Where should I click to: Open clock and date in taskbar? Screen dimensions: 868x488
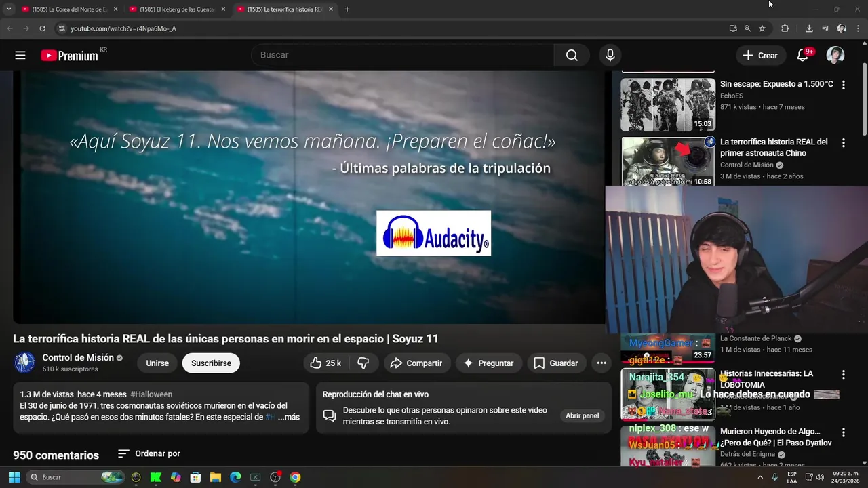click(x=846, y=477)
